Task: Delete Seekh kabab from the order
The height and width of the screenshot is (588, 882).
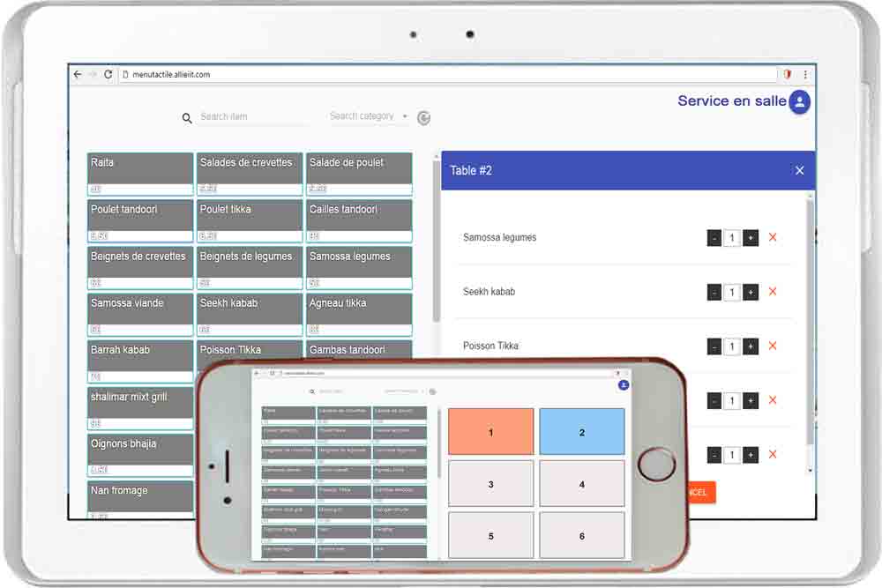Action: click(773, 292)
